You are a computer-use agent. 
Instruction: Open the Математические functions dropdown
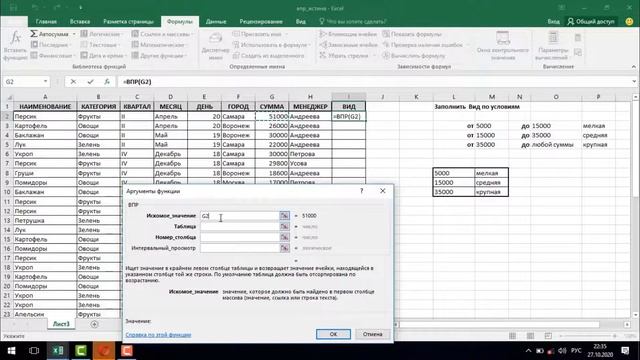[160, 45]
